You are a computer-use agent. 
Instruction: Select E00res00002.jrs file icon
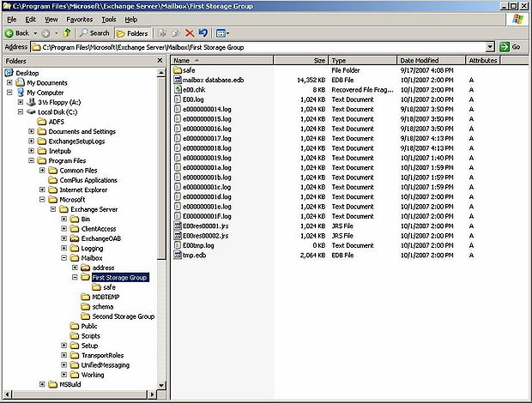pos(178,236)
